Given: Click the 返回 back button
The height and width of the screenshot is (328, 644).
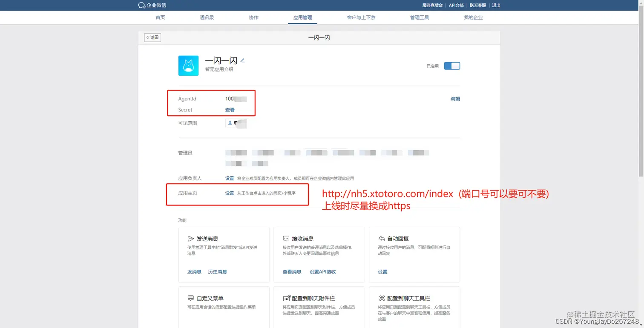Looking at the screenshot, I should 152,37.
